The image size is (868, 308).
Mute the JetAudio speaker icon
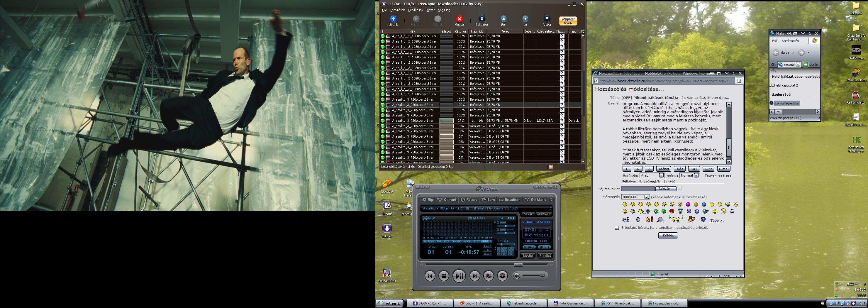tap(517, 276)
